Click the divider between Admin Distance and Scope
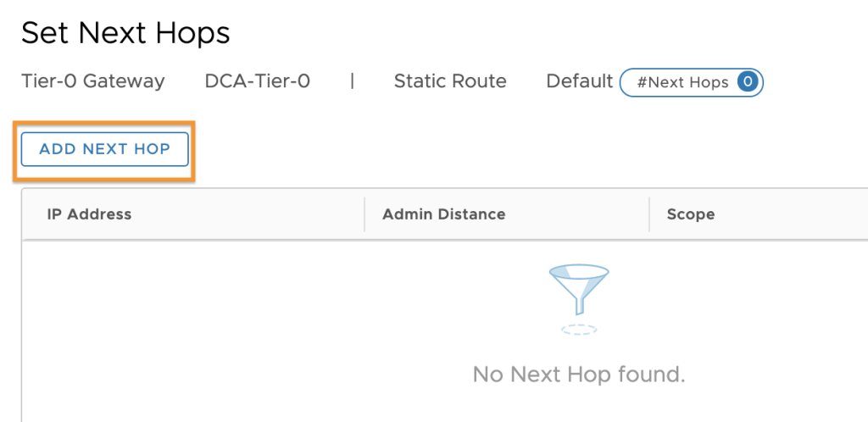 tap(649, 214)
